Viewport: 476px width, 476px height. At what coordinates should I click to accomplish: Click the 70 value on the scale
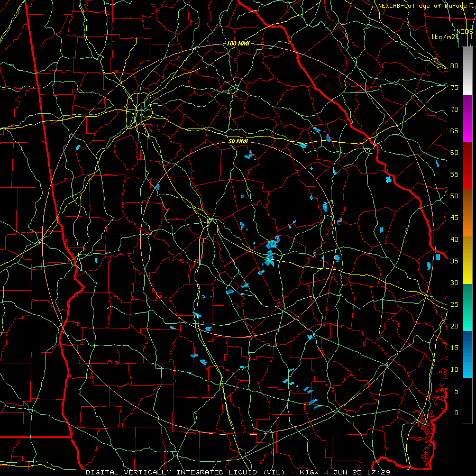[x=454, y=109]
